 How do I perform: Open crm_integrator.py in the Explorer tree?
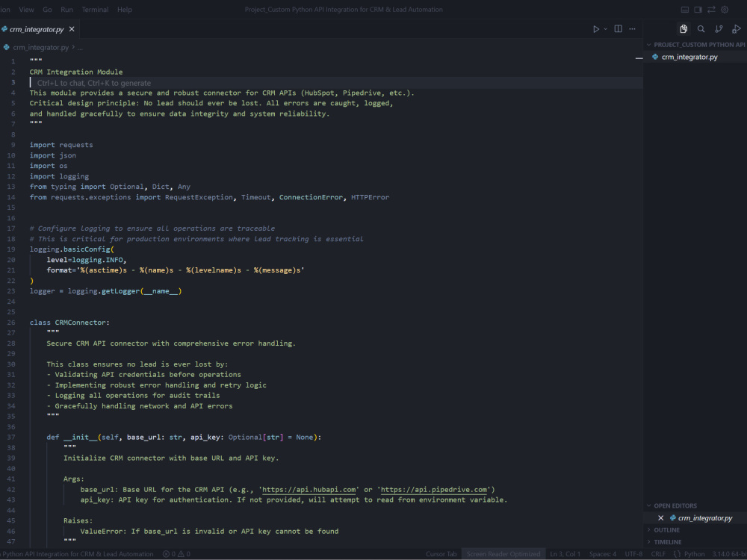pyautogui.click(x=689, y=57)
